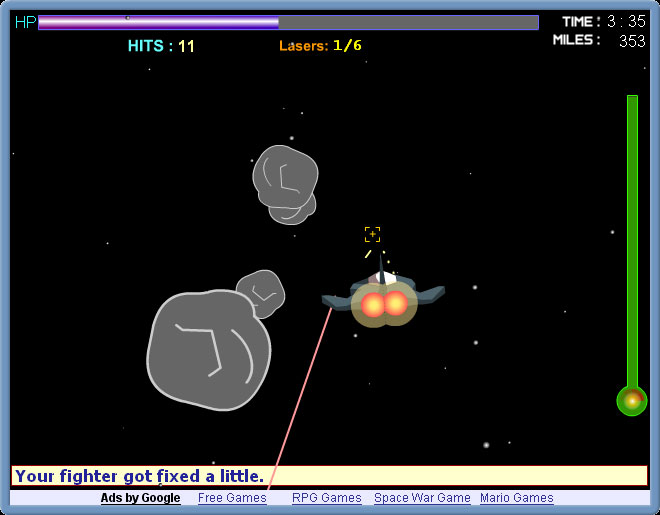Click the player's fighter spaceship
Screen dimensions: 660x515
pyautogui.click(x=383, y=290)
